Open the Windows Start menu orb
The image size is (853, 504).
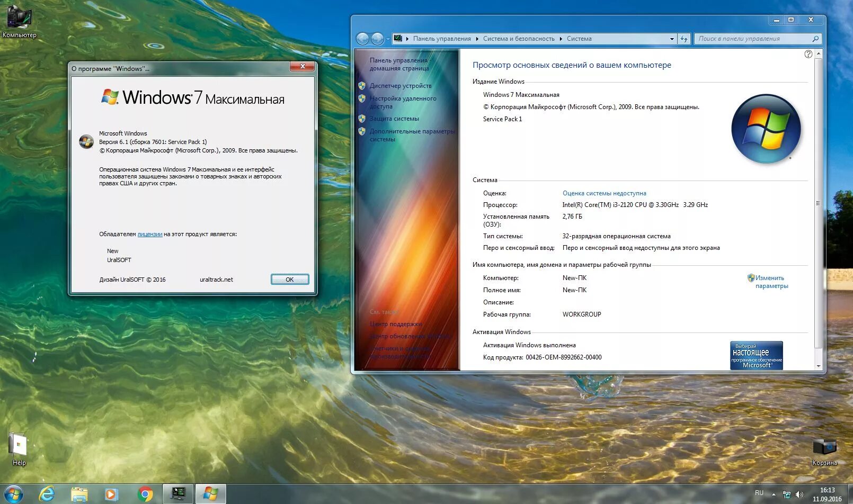(13, 494)
